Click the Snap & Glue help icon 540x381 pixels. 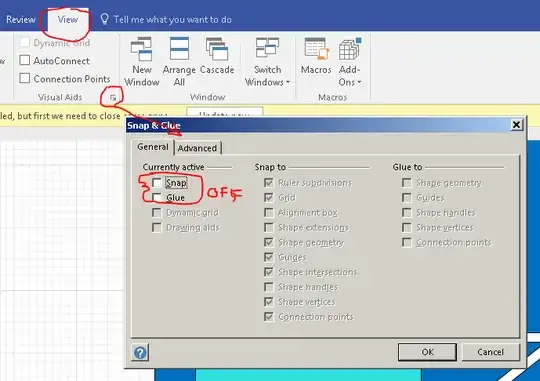[x=140, y=352]
